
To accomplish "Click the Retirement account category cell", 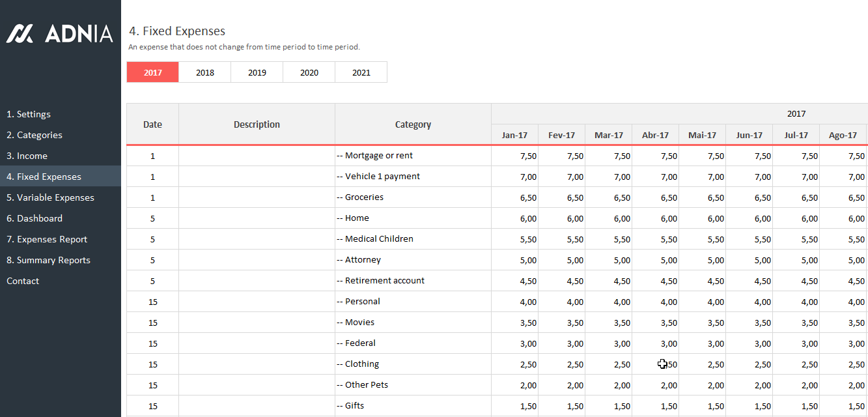I will [413, 281].
